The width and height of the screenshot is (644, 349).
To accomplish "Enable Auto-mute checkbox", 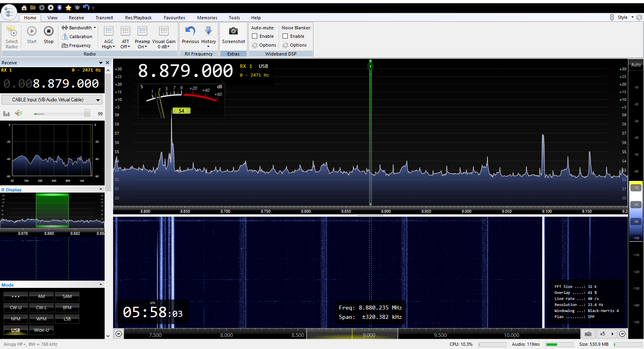I will pyautogui.click(x=255, y=36).
